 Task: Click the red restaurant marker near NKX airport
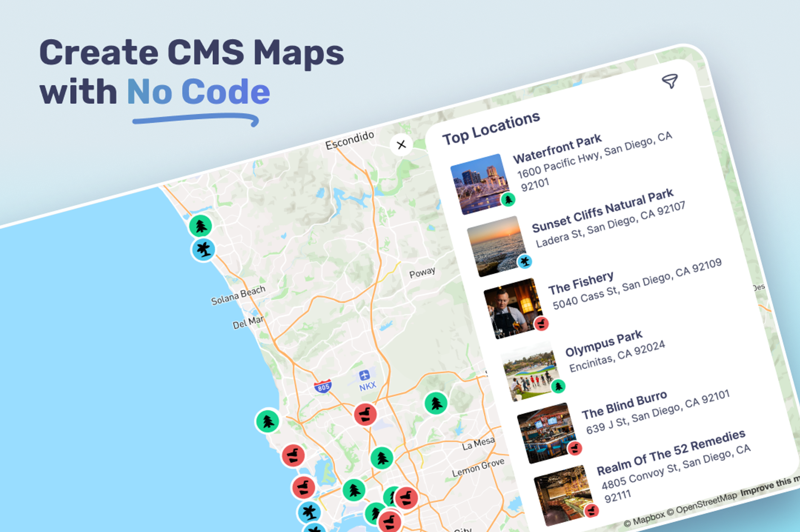click(365, 414)
